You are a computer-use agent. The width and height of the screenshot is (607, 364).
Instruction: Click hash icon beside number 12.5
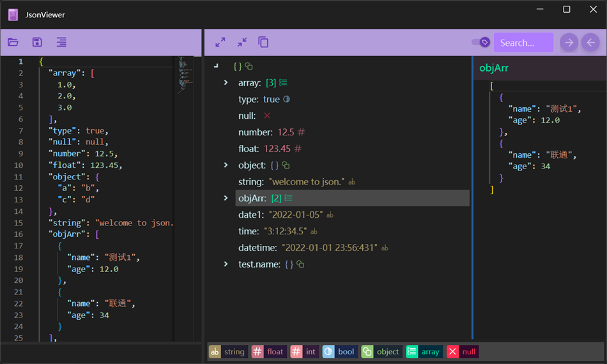(301, 132)
